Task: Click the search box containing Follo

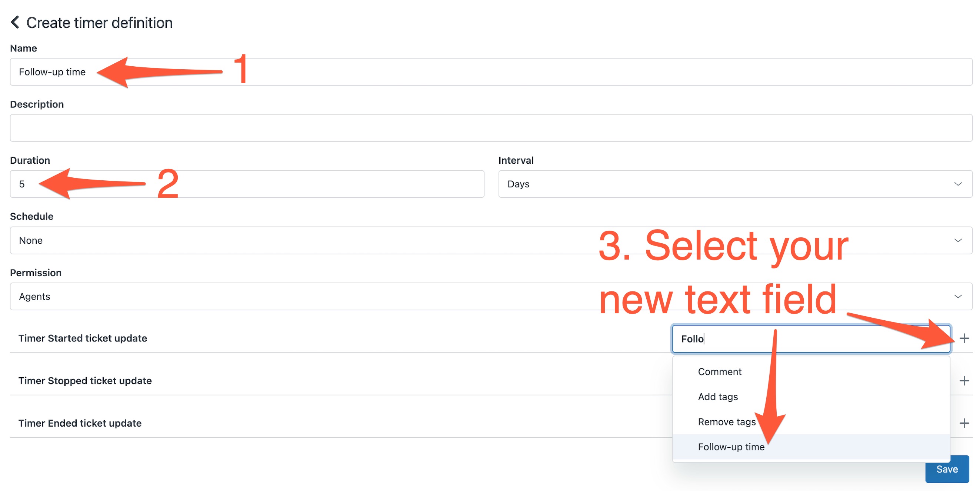Action: [811, 338]
